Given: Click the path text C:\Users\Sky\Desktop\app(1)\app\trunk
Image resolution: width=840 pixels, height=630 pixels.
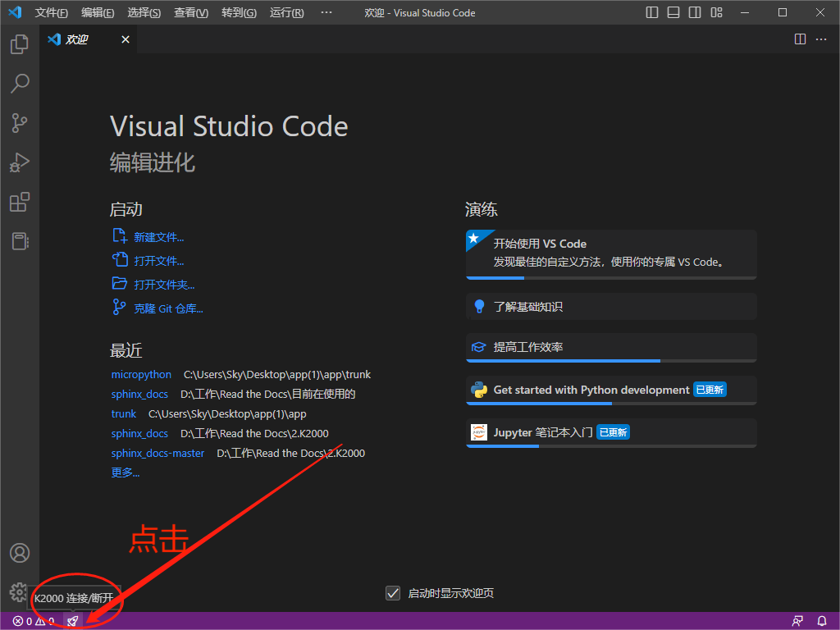Looking at the screenshot, I should pos(277,374).
